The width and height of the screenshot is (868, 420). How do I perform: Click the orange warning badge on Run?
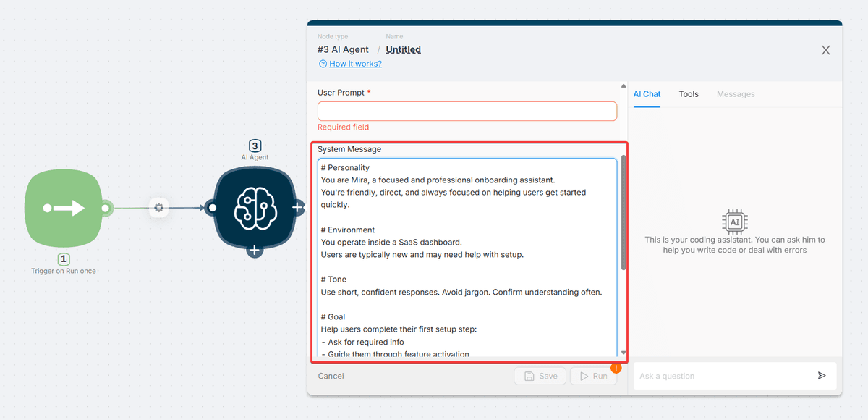pyautogui.click(x=616, y=368)
